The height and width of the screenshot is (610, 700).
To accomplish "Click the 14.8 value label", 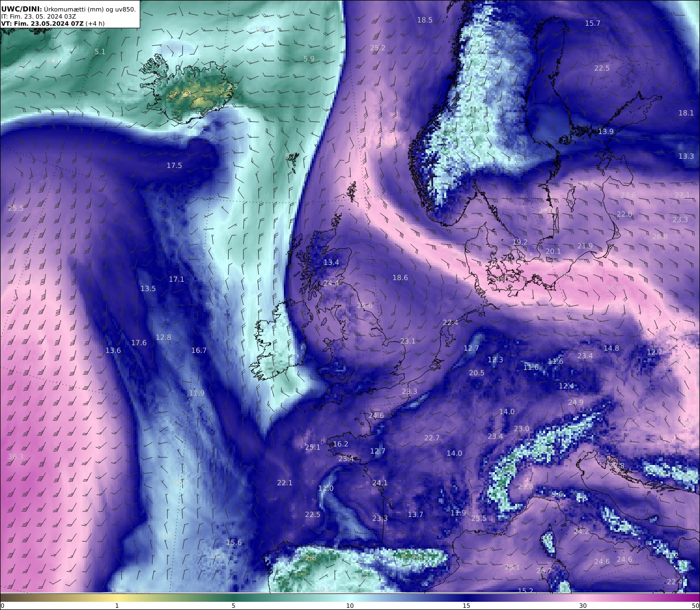I will pyautogui.click(x=611, y=348).
